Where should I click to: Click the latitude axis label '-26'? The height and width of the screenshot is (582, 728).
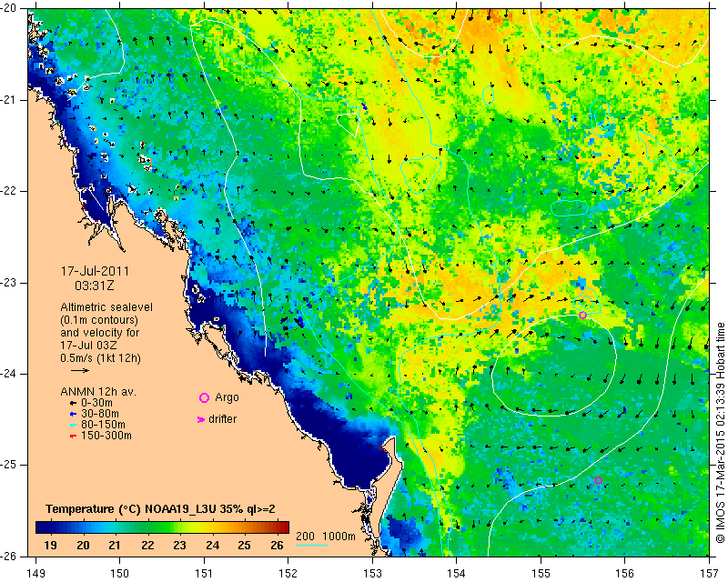click(x=9, y=556)
